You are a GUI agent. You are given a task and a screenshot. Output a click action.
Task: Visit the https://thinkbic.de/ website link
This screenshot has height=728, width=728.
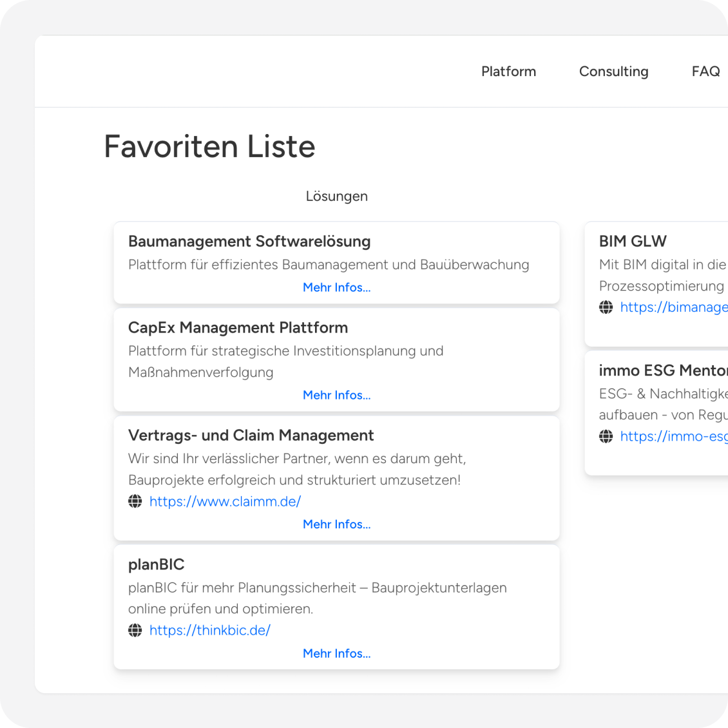(209, 630)
